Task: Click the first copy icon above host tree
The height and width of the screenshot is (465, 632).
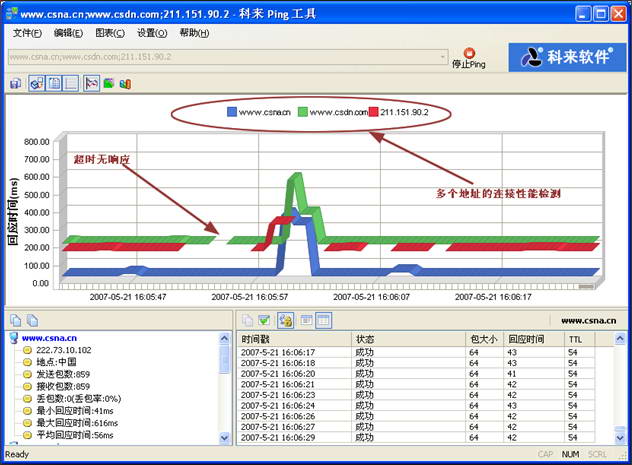Action: coord(15,320)
